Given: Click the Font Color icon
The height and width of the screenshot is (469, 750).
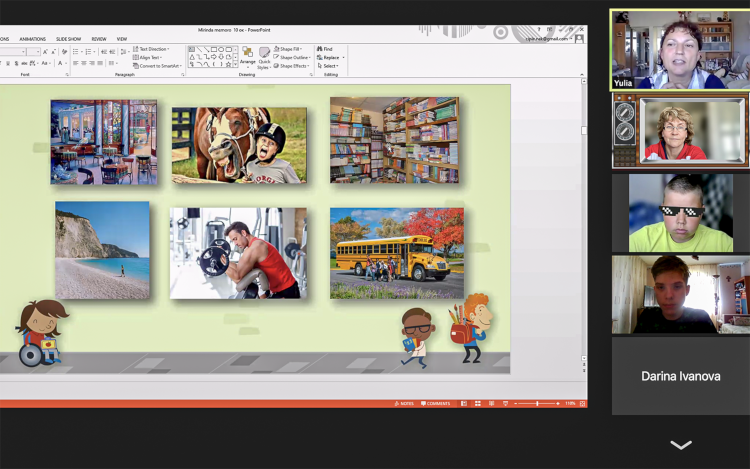Looking at the screenshot, I should (60, 63).
